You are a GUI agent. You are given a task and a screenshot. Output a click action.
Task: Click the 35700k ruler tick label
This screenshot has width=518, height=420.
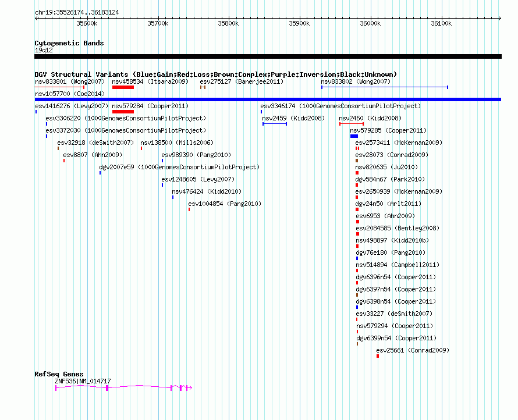coord(158,23)
